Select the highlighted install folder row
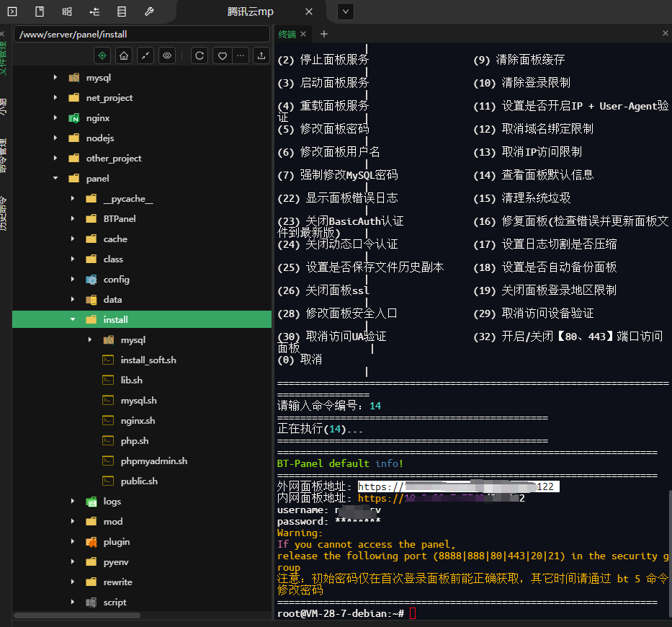Screen dimensions: 672x627 tap(142, 319)
